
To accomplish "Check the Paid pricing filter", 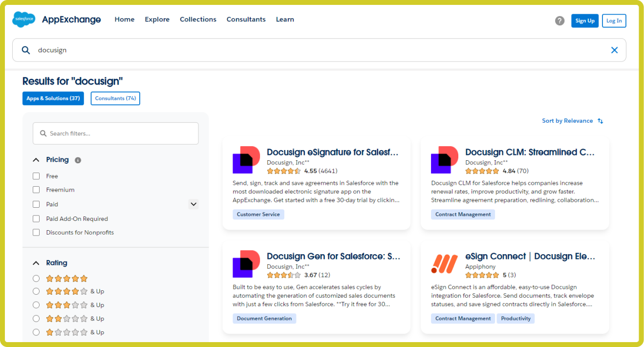I will [36, 204].
